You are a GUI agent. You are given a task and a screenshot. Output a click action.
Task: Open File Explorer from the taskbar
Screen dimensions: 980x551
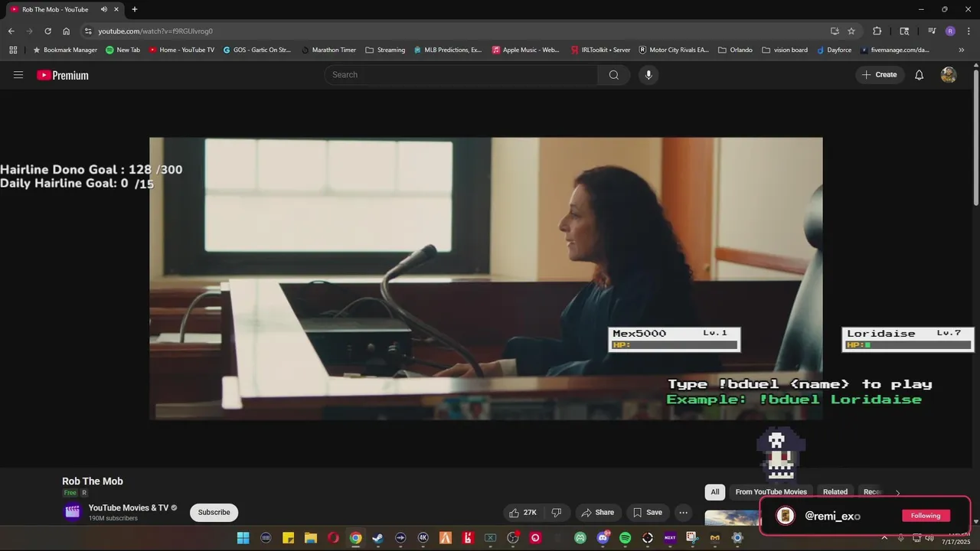tap(310, 538)
